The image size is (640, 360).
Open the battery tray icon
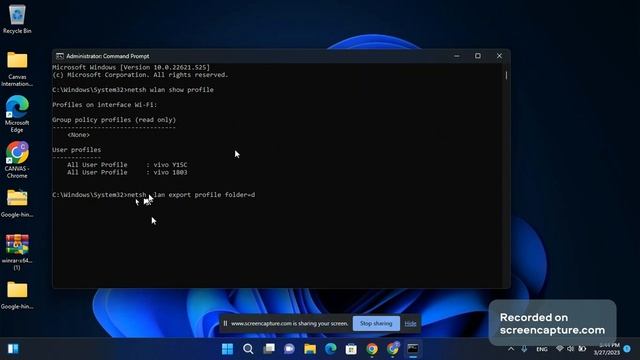pos(582,349)
